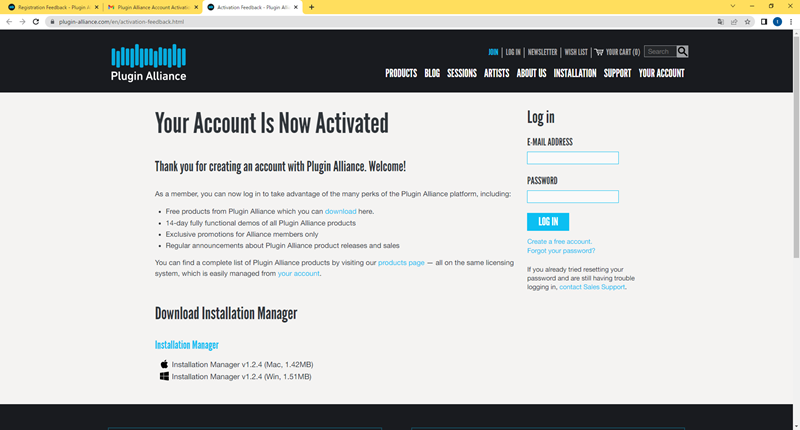Bookmark this page with star icon
The width and height of the screenshot is (800, 430).
(747, 22)
